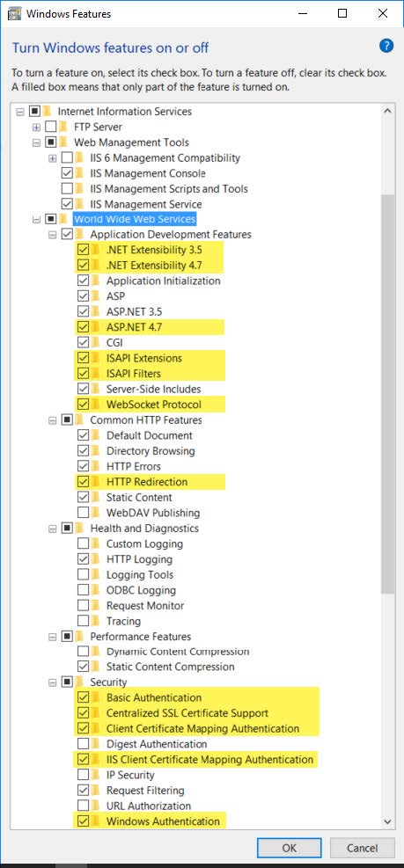This screenshot has height=868, width=404.
Task: Collapse the Common HTTP Features node
Action: pos(53,420)
